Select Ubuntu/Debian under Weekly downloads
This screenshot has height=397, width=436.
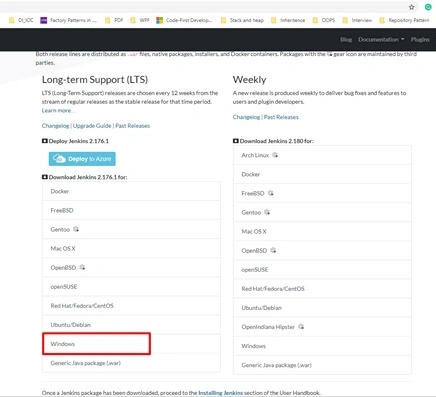tap(322, 308)
